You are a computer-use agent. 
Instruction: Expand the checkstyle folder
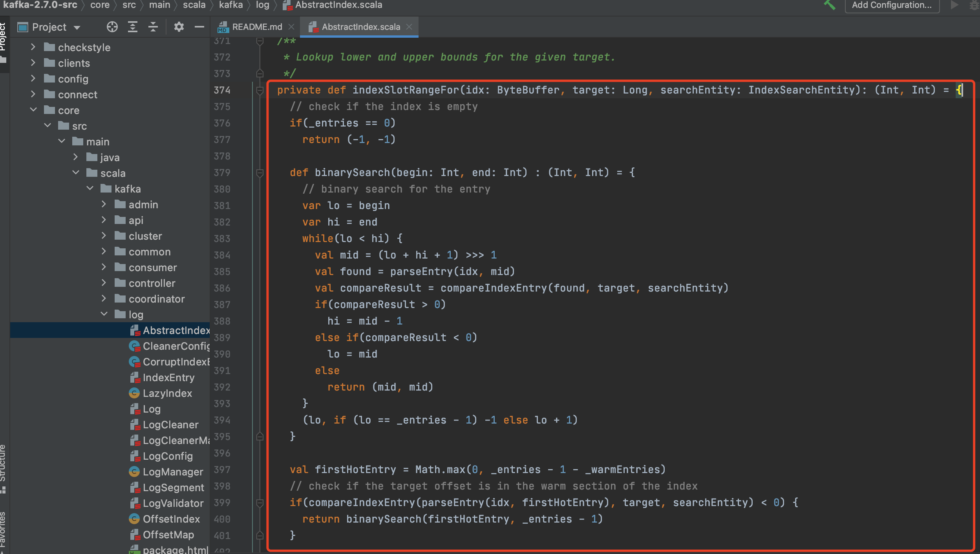33,47
